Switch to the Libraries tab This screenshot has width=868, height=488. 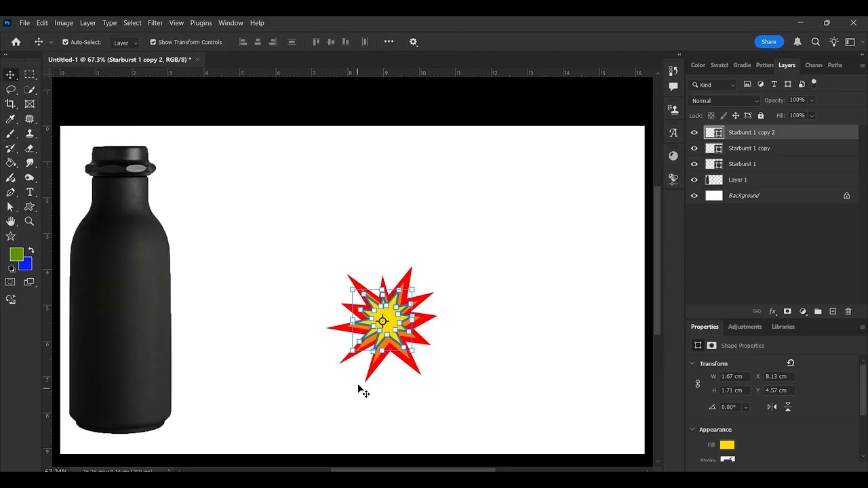click(x=783, y=327)
